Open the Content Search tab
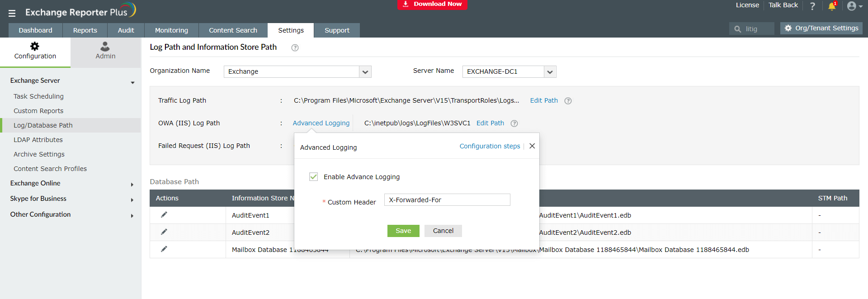 [233, 30]
